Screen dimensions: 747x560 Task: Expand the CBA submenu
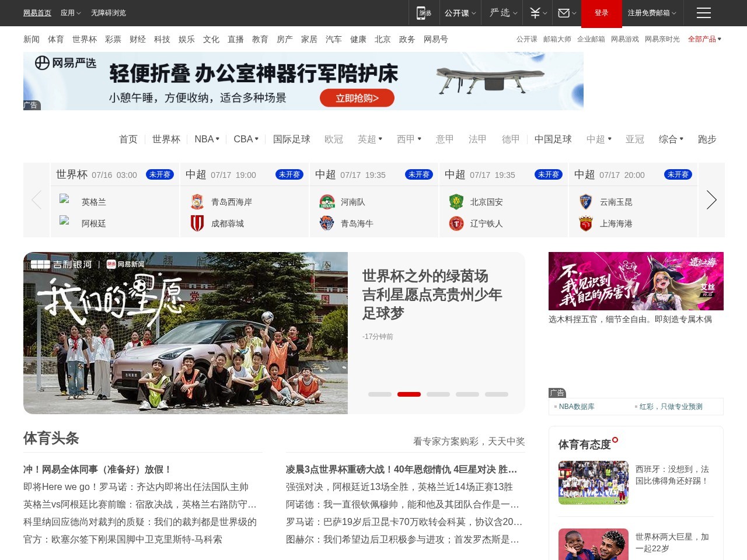click(246, 139)
